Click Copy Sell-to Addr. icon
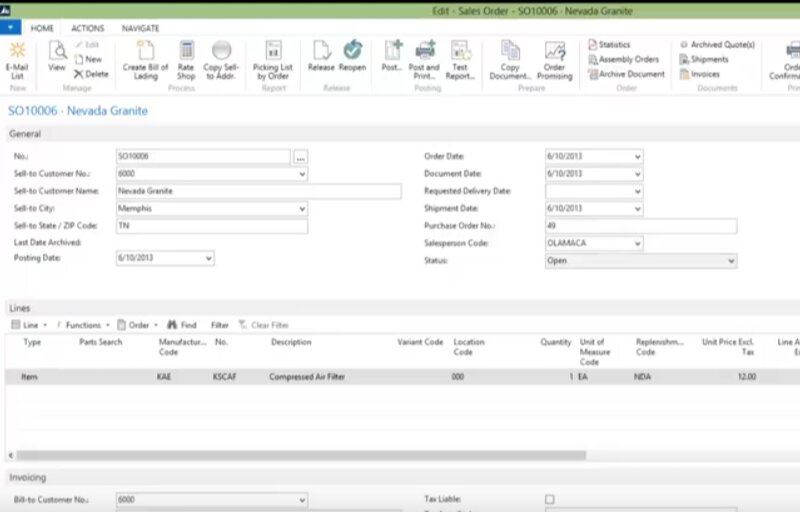 point(221,58)
